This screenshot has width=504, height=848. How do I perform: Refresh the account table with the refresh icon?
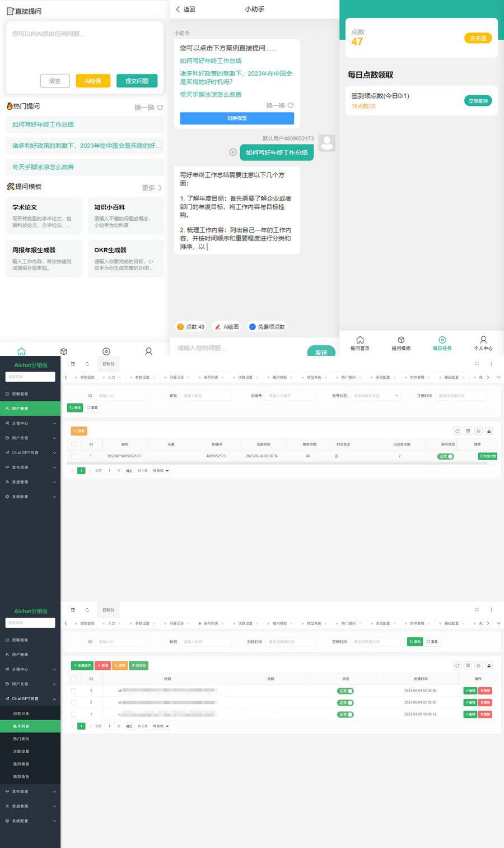(x=457, y=665)
